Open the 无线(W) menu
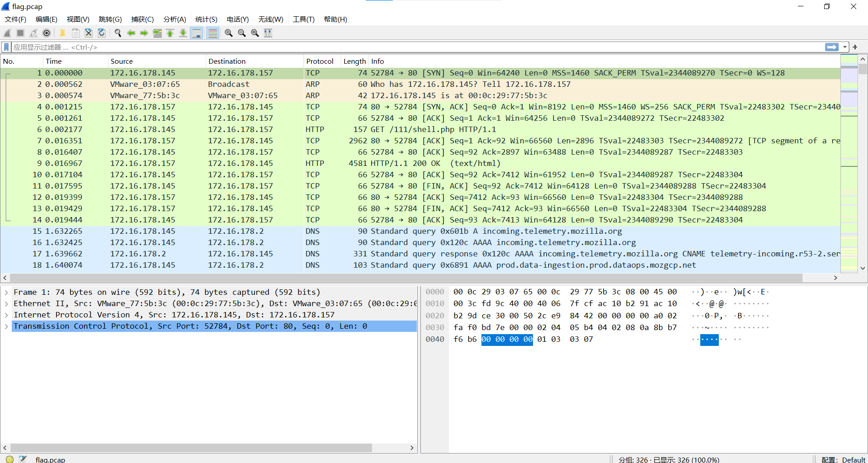This screenshot has height=463, width=868. pyautogui.click(x=271, y=19)
